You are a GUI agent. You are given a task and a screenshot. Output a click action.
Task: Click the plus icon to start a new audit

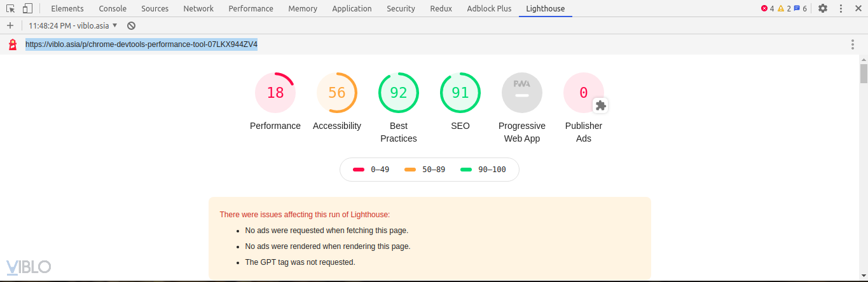(10, 25)
